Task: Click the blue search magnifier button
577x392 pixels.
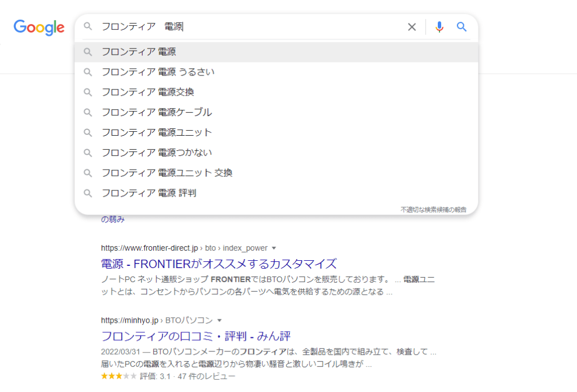Action: click(461, 27)
